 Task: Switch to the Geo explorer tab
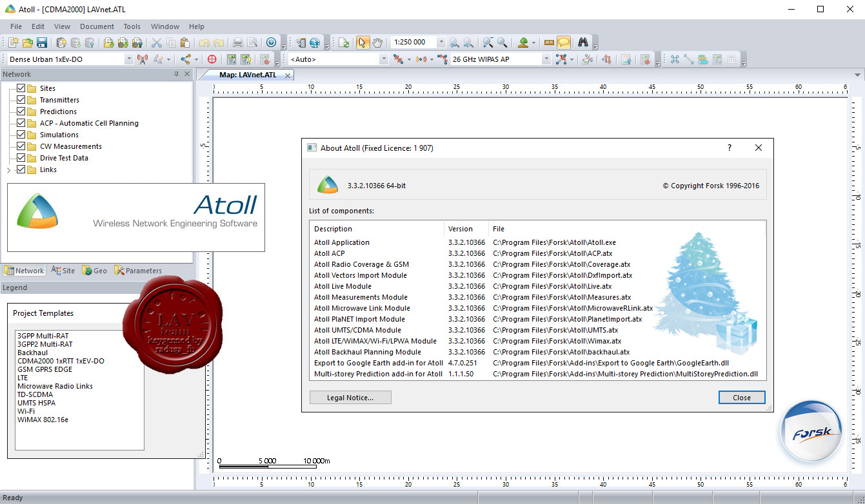tap(94, 271)
